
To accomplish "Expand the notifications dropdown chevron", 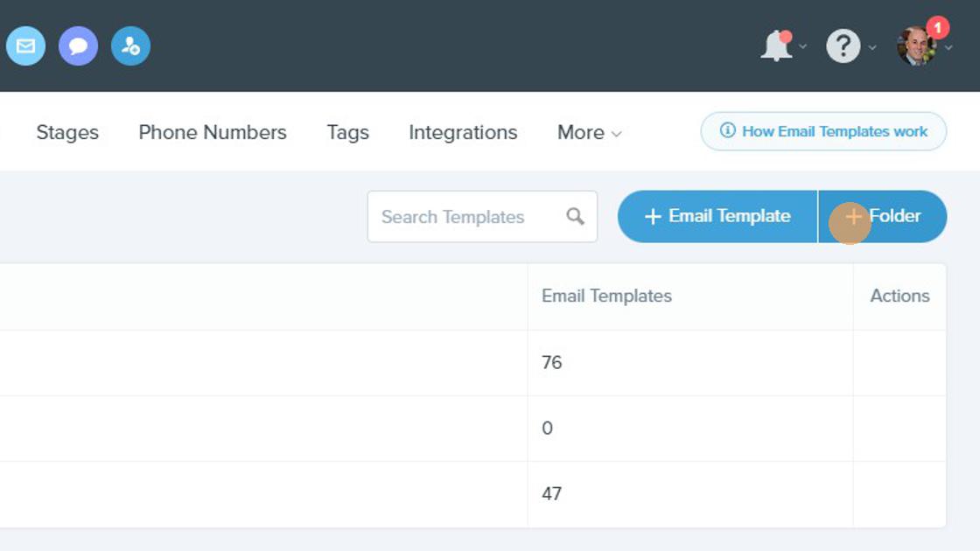I will click(x=803, y=47).
